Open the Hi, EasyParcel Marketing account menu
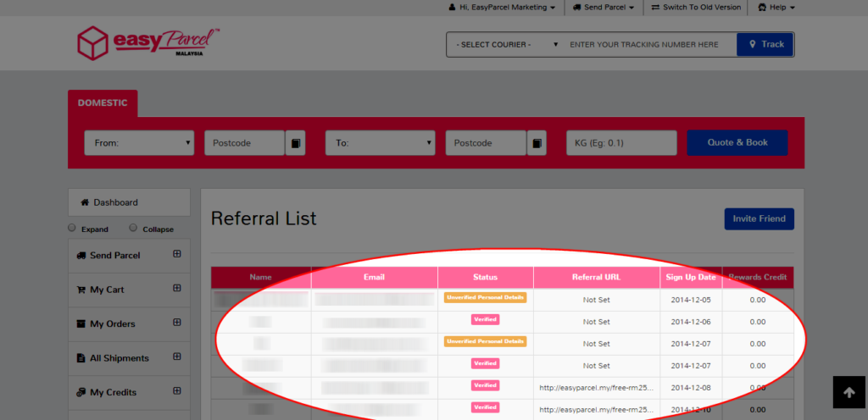868x420 pixels. (502, 8)
